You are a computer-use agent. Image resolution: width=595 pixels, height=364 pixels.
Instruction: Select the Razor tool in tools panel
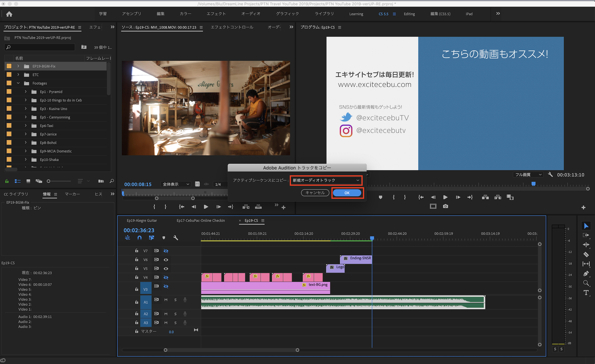[x=586, y=254]
